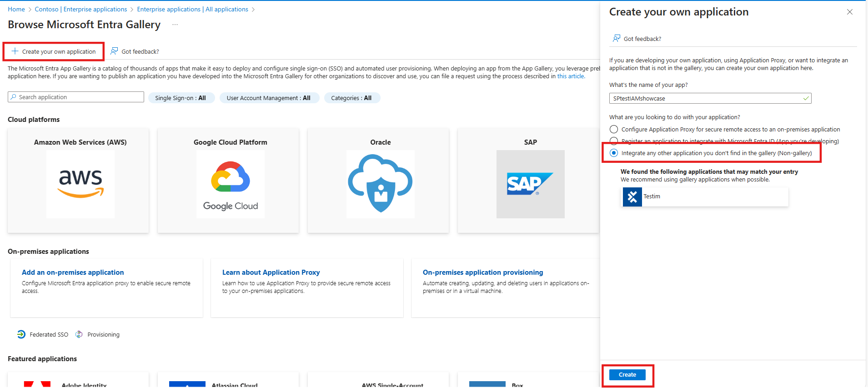The width and height of the screenshot is (868, 388).
Task: Open the ellipsis menu next to the Browse Microsoft Entra Gallery title
Action: click(175, 25)
